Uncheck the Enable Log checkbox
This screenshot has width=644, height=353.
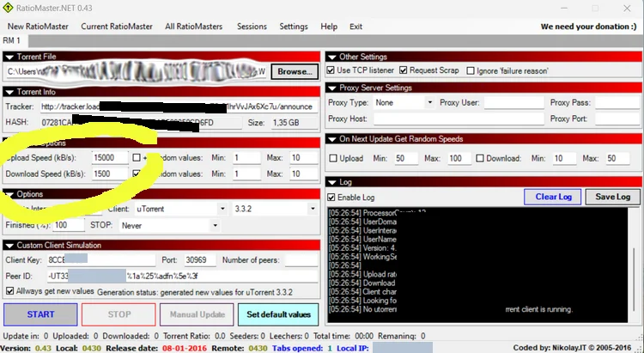coord(333,198)
